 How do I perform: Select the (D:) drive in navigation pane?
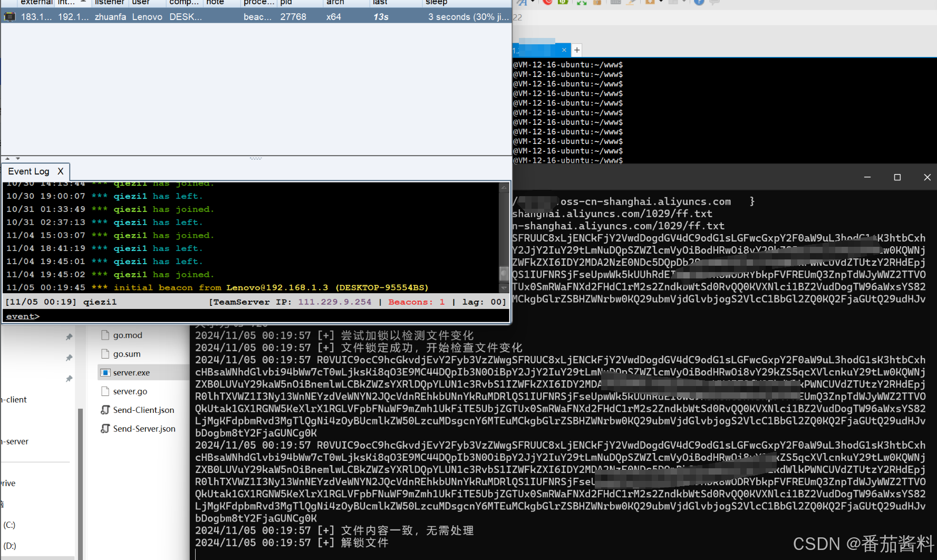coord(9,546)
